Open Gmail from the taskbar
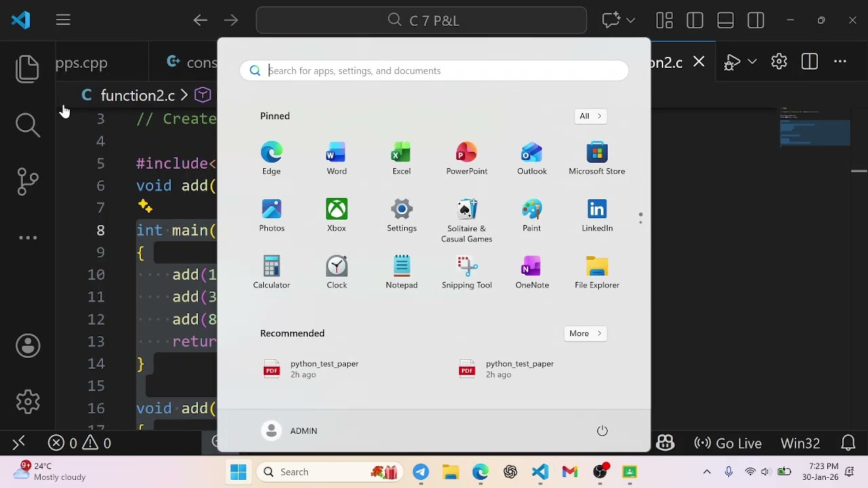The height and width of the screenshot is (488, 868). (570, 472)
